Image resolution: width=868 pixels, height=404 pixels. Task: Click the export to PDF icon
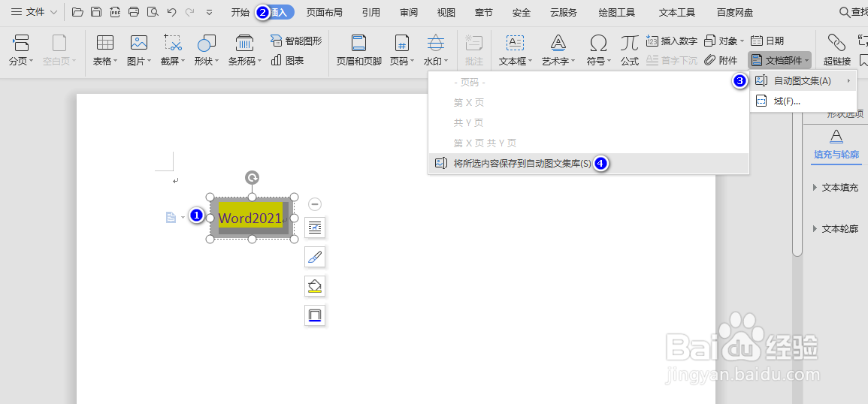(x=115, y=12)
